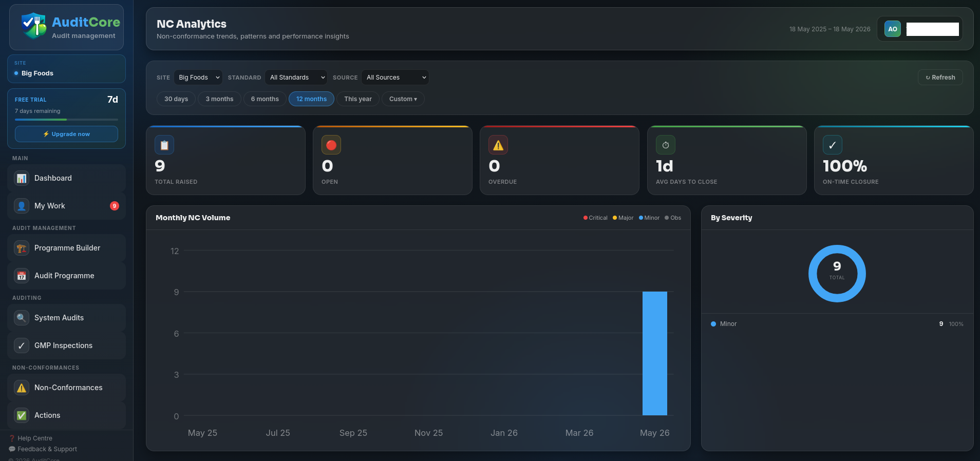Select the 6 months range
980x461 pixels.
point(265,99)
